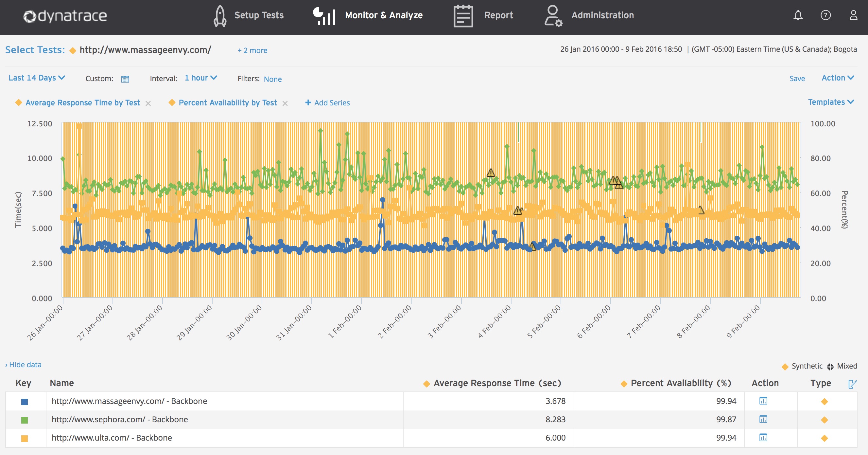The height and width of the screenshot is (455, 868).
Task: Click response time value 8.283
Action: (555, 419)
